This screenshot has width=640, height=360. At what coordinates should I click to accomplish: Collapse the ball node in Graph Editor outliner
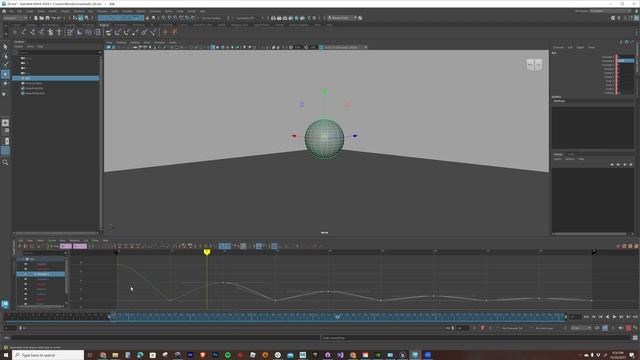(x=23, y=259)
